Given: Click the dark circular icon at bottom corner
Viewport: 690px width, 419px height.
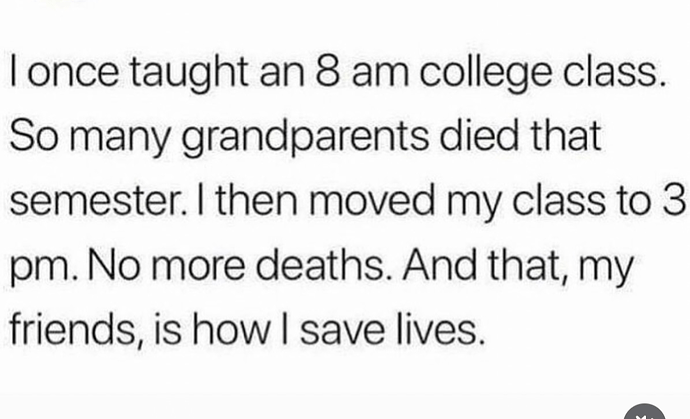Looking at the screenshot, I should 644,412.
